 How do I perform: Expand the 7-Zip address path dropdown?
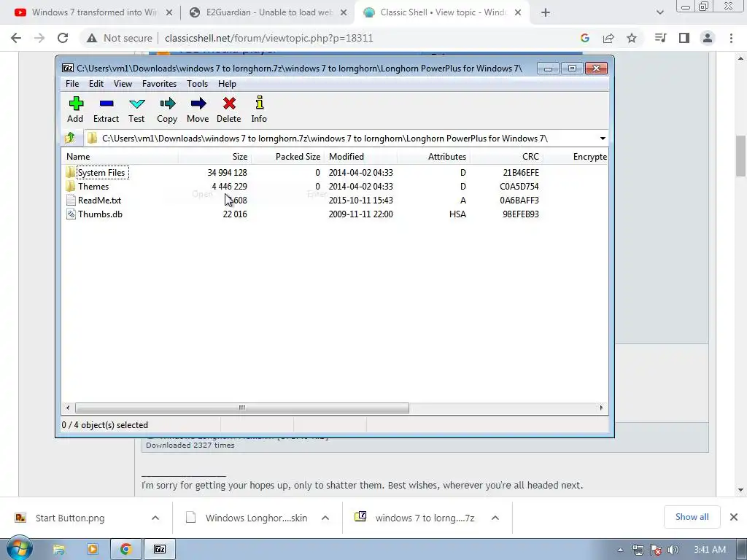(x=603, y=138)
